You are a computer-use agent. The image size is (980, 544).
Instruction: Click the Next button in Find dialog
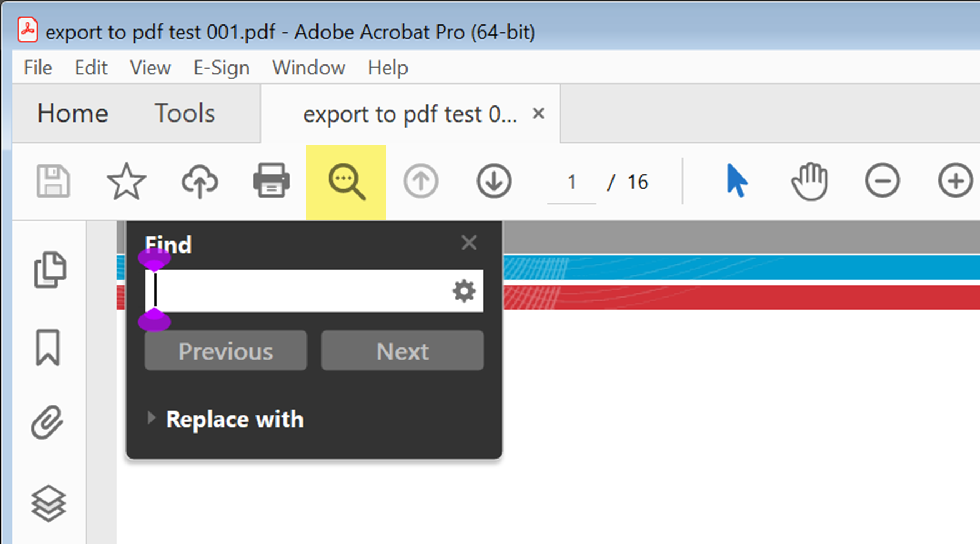coord(402,350)
